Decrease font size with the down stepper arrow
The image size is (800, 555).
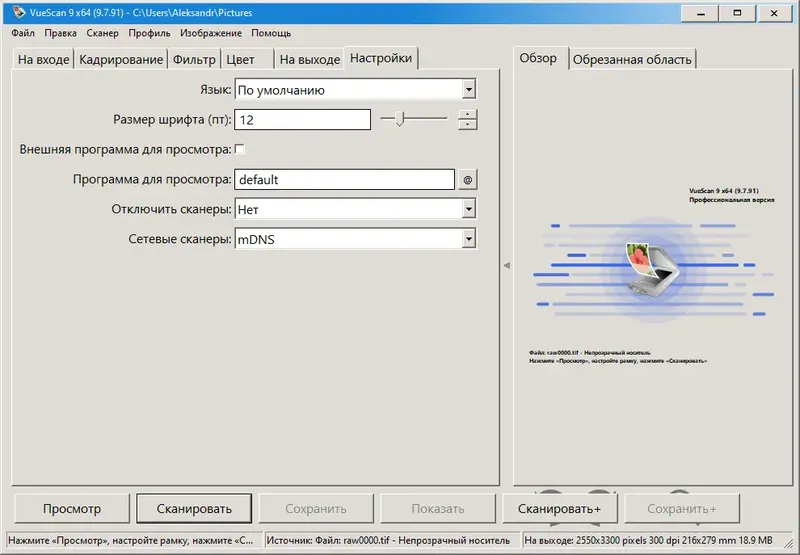pos(467,124)
